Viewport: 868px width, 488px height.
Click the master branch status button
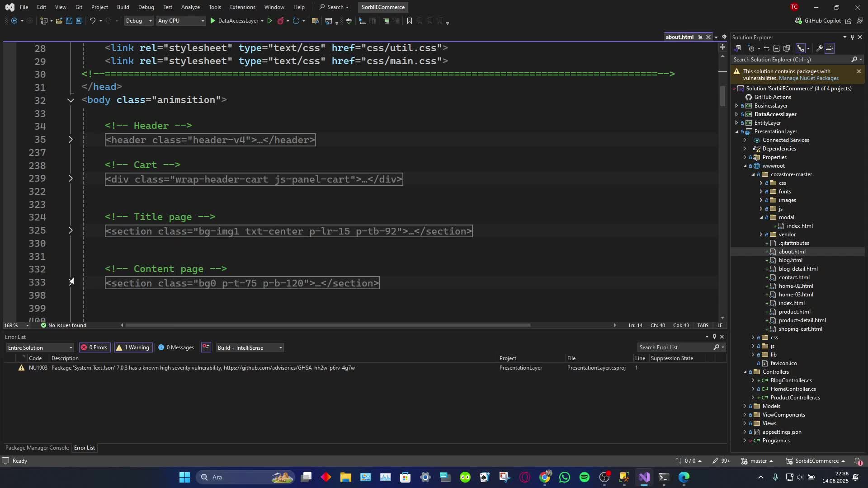(x=757, y=461)
